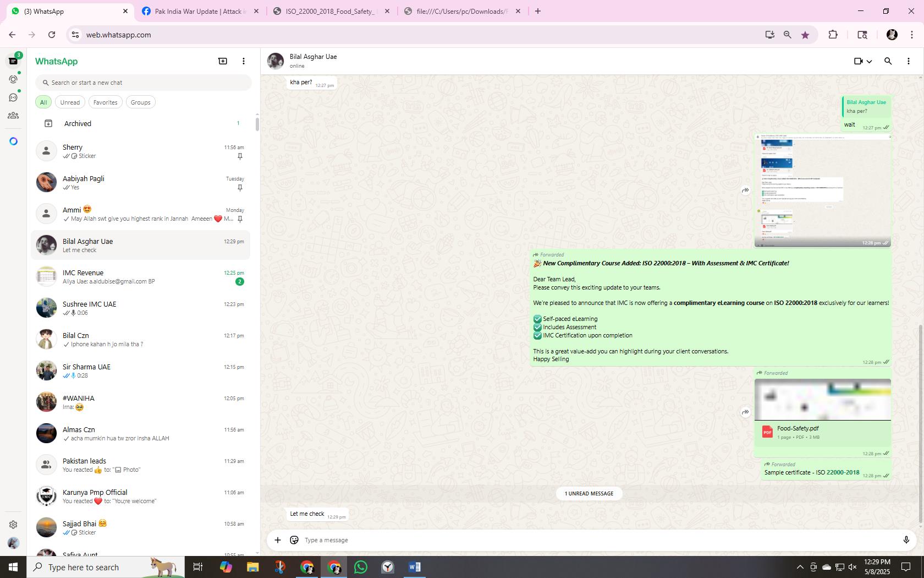Open Food-Safety.pdf preview thumbnail

823,400
